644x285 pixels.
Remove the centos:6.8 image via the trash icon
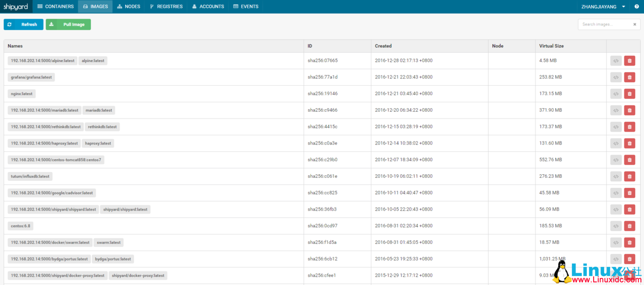tap(629, 226)
